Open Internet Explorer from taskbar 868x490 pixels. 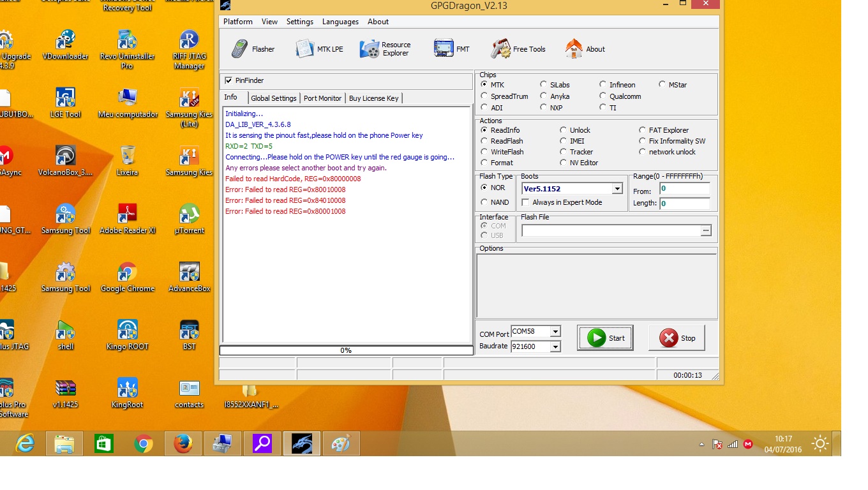(25, 443)
